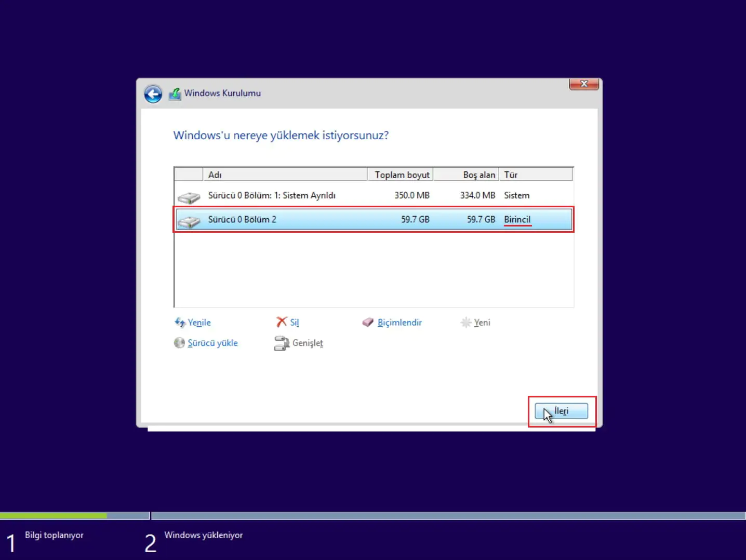This screenshot has width=746, height=560.
Task: Open Sürücü yükle driver loading
Action: 212,343
